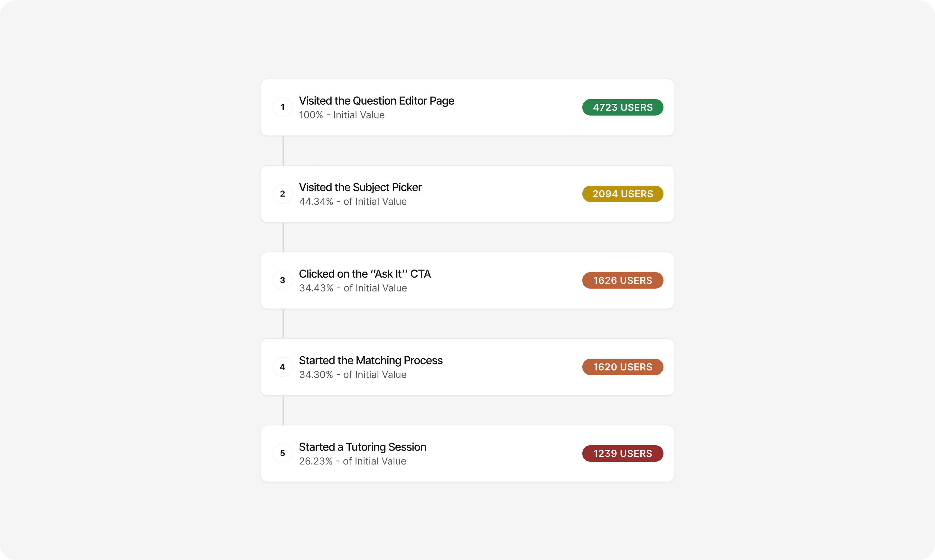Screen dimensions: 935x560
Task: Click the green 4723 USERS badge
Action: (622, 107)
